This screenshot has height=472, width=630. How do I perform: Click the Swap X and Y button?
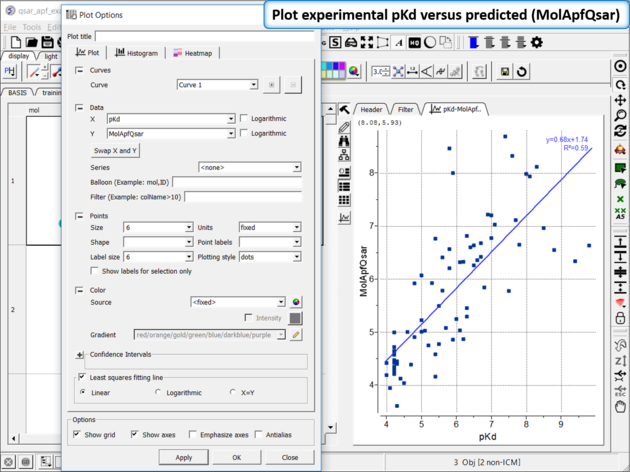[116, 150]
